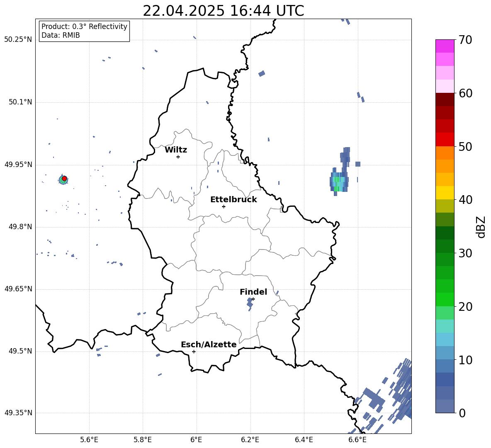
Task: Click the colorbar tick value 0
Action: (x=462, y=413)
